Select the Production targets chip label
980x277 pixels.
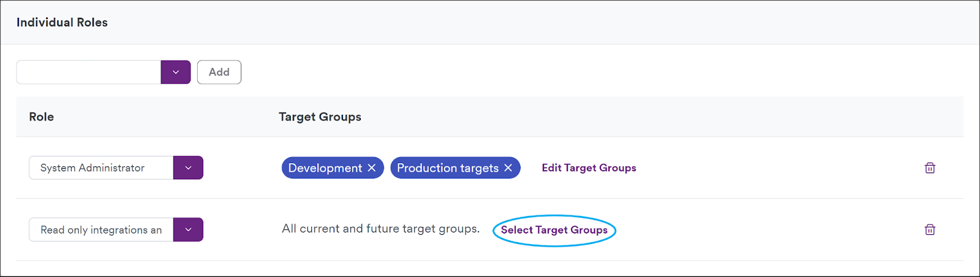tap(448, 168)
